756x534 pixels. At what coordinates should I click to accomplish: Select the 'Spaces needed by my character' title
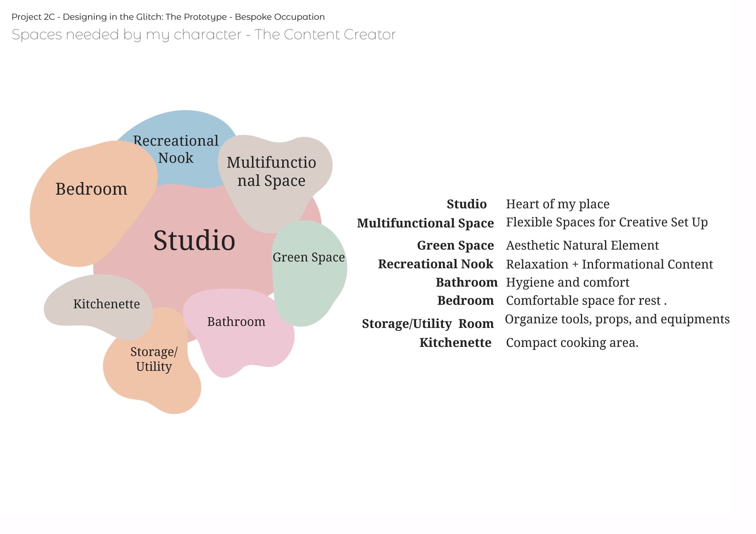[x=203, y=34]
